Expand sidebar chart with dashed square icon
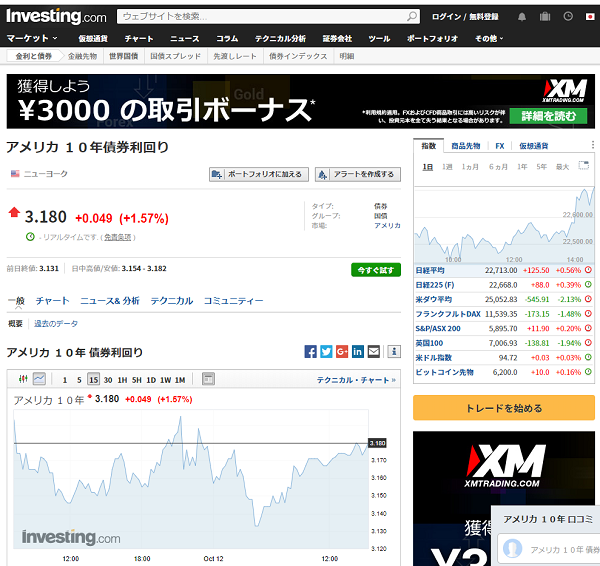 tap(584, 165)
